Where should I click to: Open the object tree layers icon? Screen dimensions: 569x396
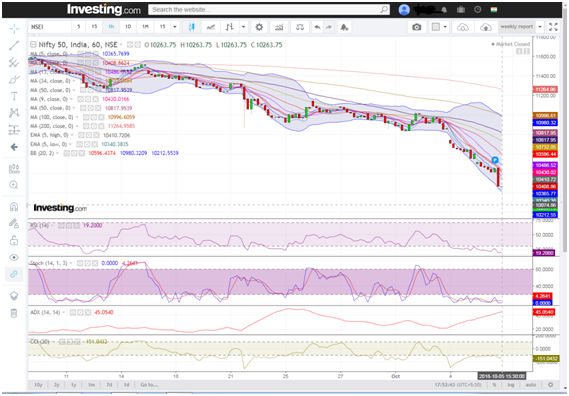[14, 296]
